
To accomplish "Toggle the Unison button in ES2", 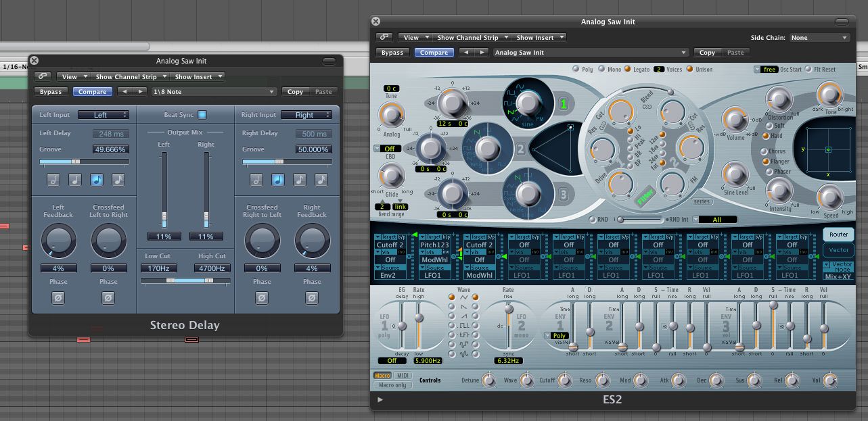I will (690, 69).
